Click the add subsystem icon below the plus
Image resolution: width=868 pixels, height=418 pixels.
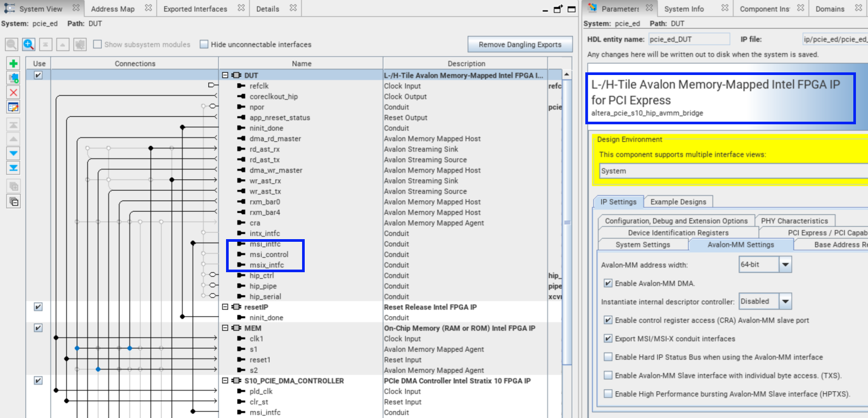(14, 78)
